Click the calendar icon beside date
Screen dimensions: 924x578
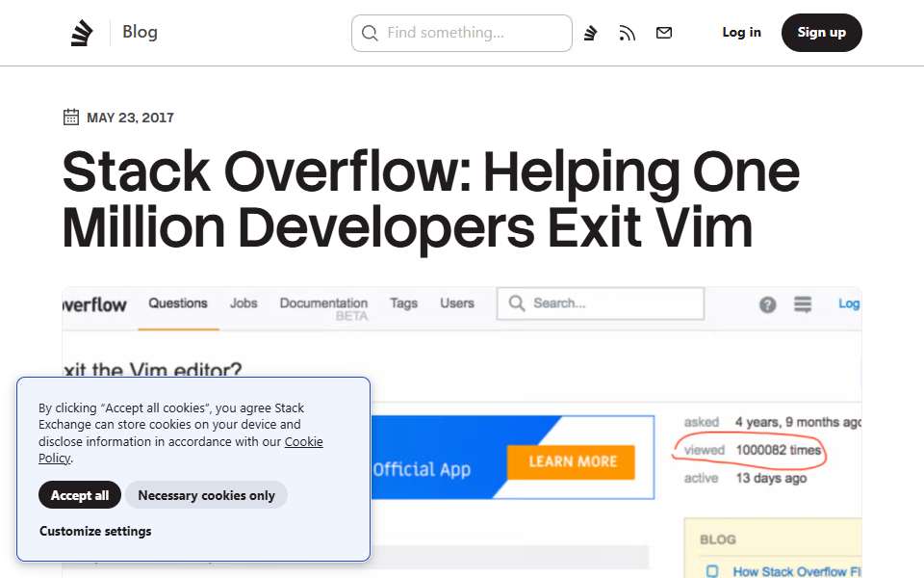tap(70, 117)
